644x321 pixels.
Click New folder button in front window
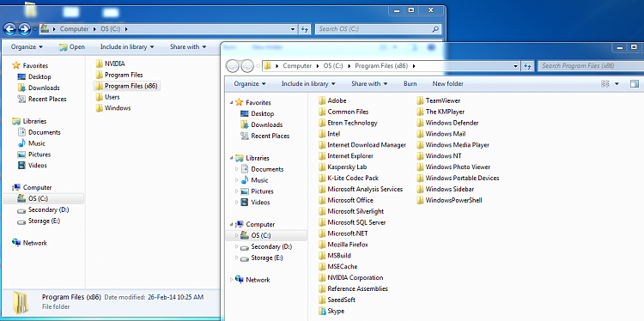(x=447, y=84)
